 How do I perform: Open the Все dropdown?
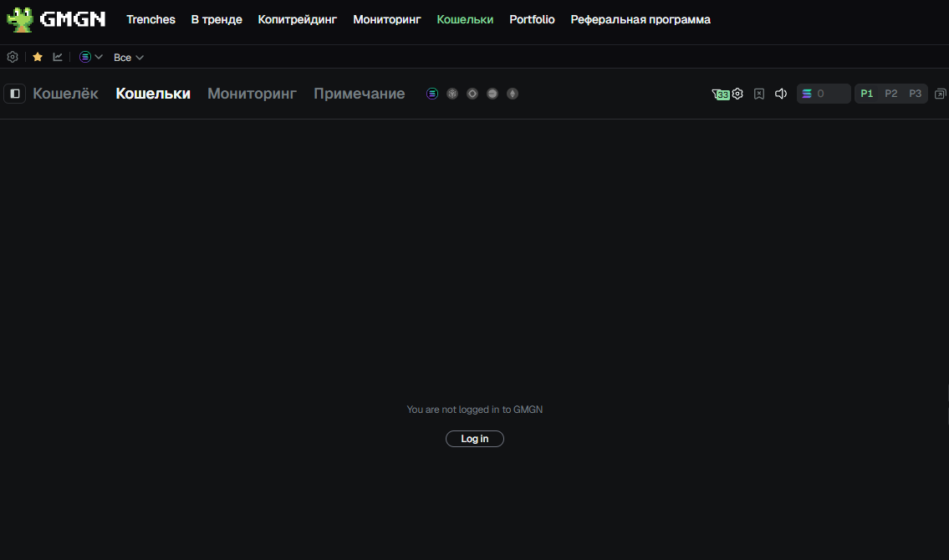tap(128, 58)
